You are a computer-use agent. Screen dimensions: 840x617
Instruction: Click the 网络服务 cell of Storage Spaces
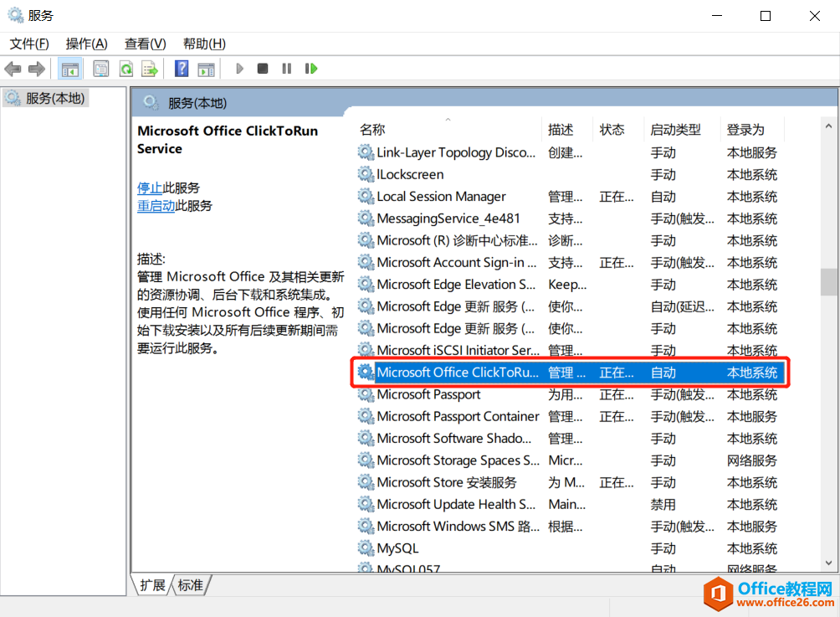[751, 460]
